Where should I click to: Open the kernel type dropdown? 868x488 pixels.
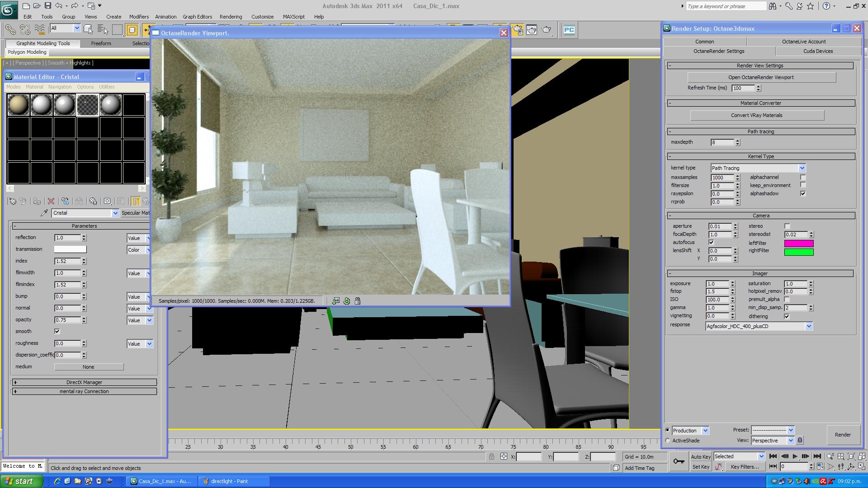(x=802, y=168)
